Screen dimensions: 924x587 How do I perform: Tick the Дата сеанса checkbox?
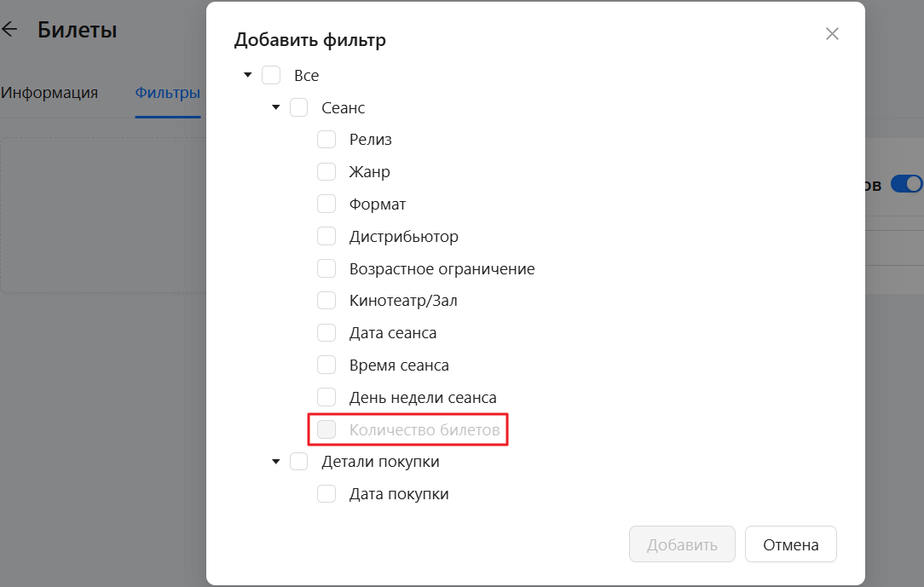point(326,332)
